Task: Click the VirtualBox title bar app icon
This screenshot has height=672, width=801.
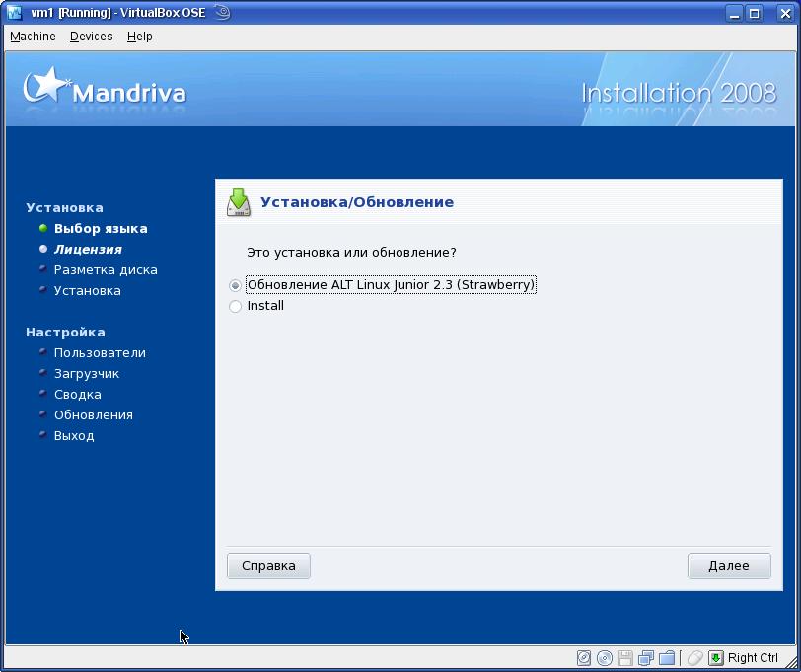Action: click(x=14, y=12)
